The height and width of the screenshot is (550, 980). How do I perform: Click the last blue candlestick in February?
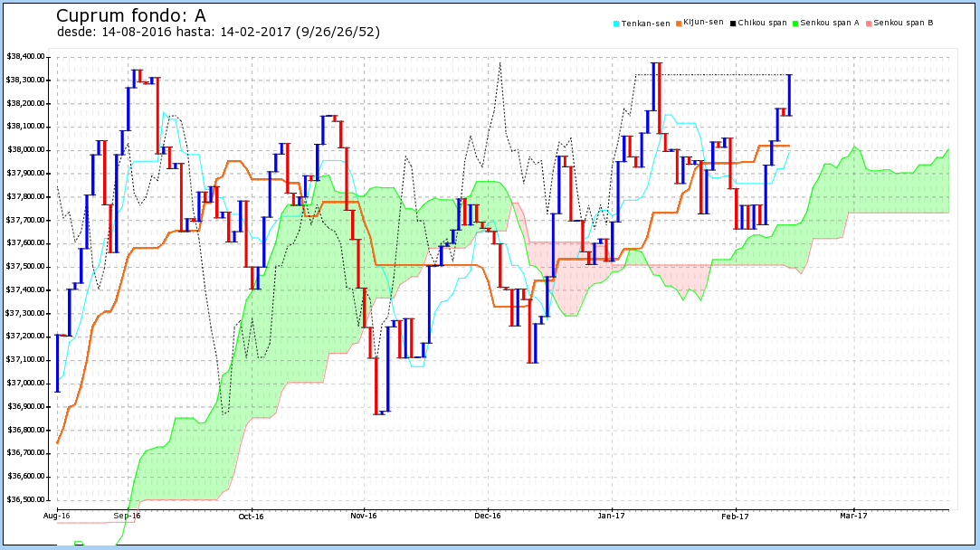pyautogui.click(x=789, y=95)
